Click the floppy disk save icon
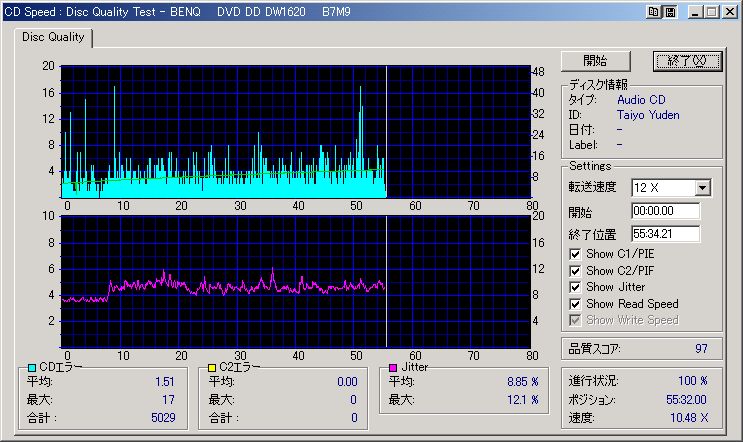 pos(670,12)
